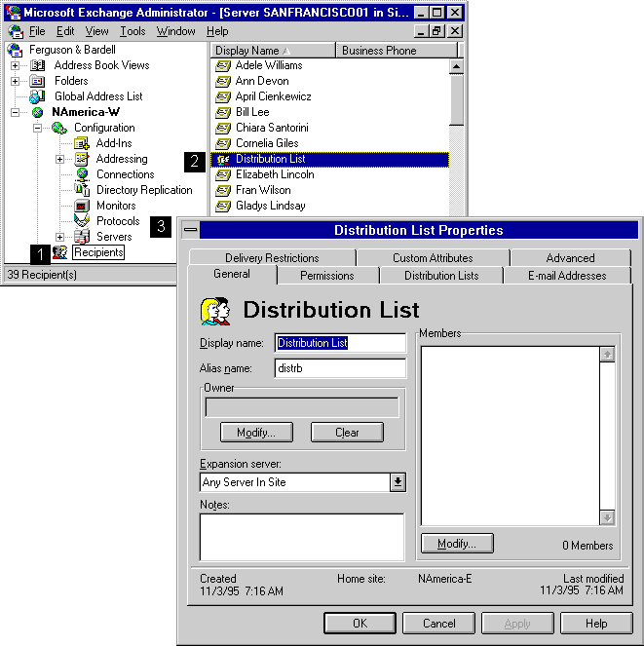Click the Configuration icon

tap(58, 128)
